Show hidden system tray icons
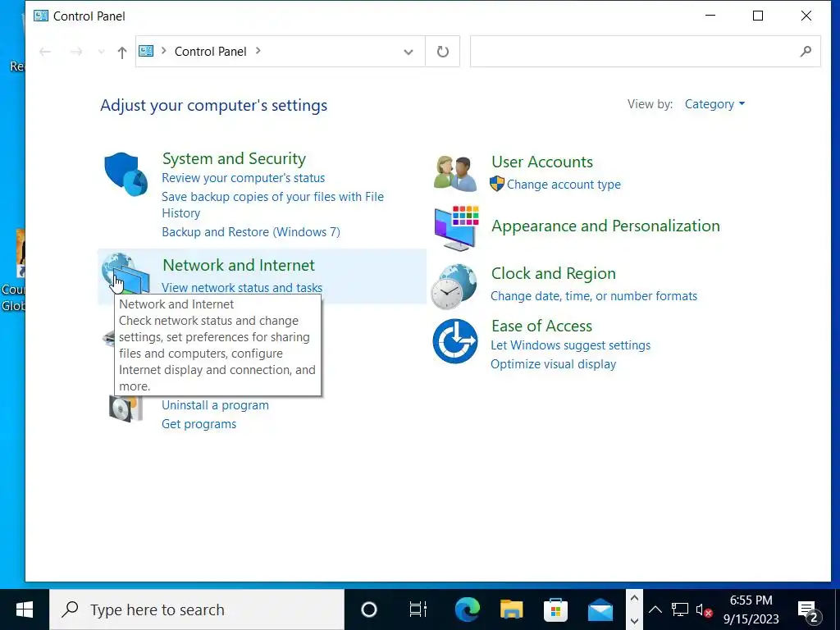The height and width of the screenshot is (630, 840). coord(655,609)
